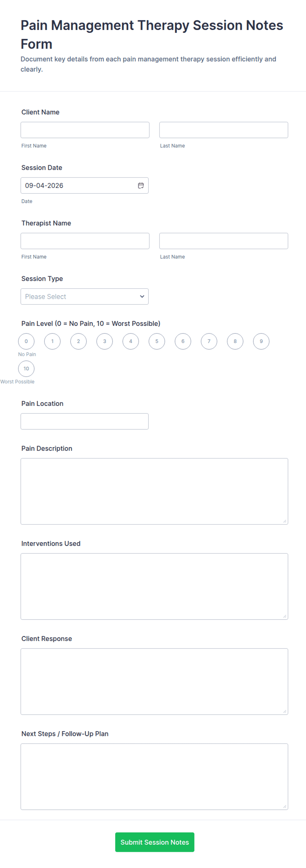
Task: Open the Session Type dropdown
Action: coord(85,297)
